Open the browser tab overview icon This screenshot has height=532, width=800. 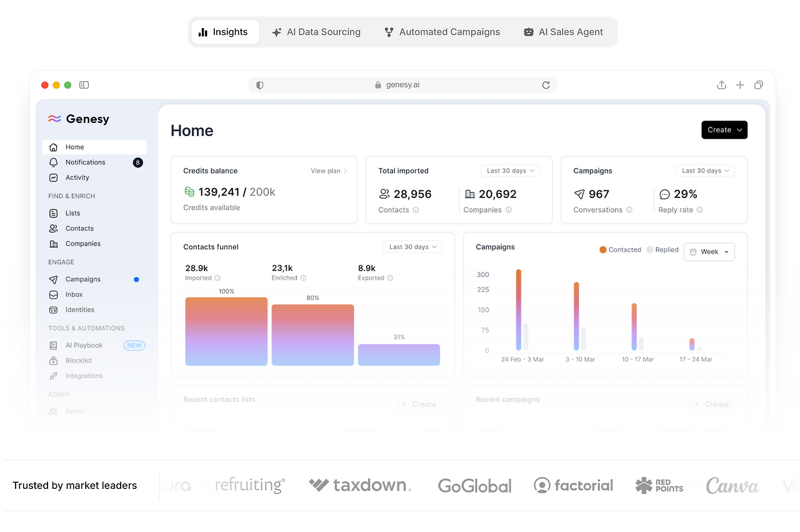tap(759, 85)
